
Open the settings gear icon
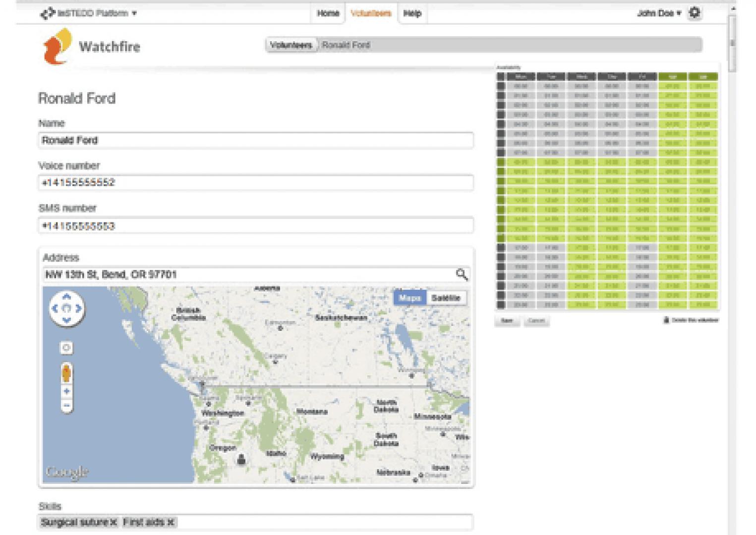pos(695,13)
